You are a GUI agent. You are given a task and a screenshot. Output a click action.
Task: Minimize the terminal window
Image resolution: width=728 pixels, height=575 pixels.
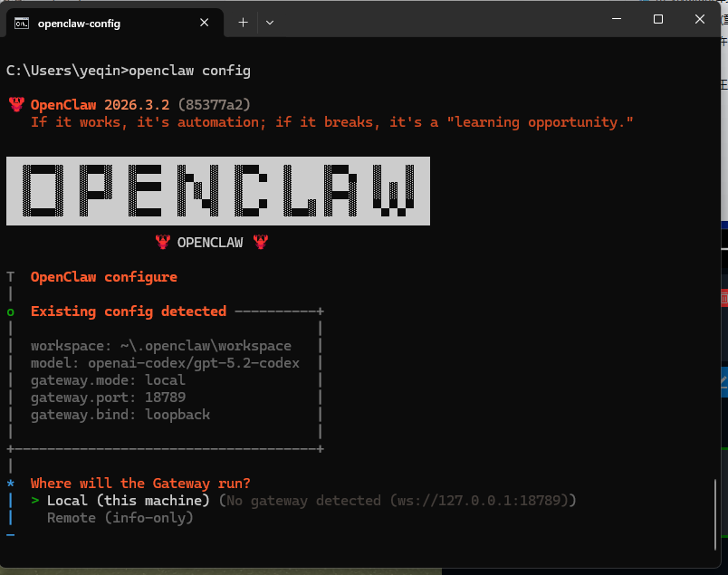coord(617,19)
